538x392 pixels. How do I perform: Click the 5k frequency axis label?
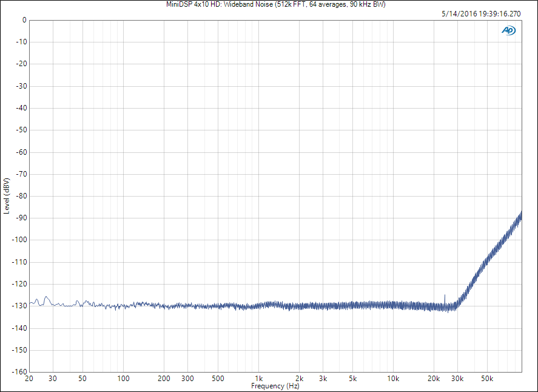tap(353, 379)
